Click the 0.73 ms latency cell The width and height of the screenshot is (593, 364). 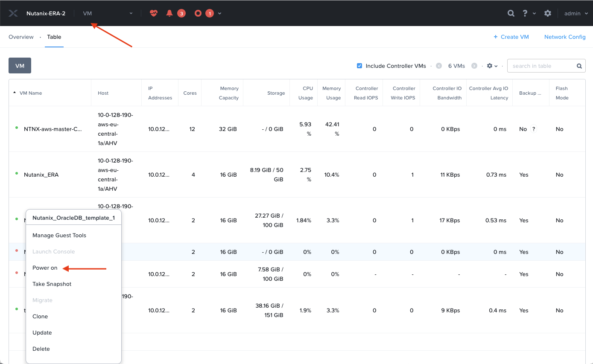click(496, 175)
